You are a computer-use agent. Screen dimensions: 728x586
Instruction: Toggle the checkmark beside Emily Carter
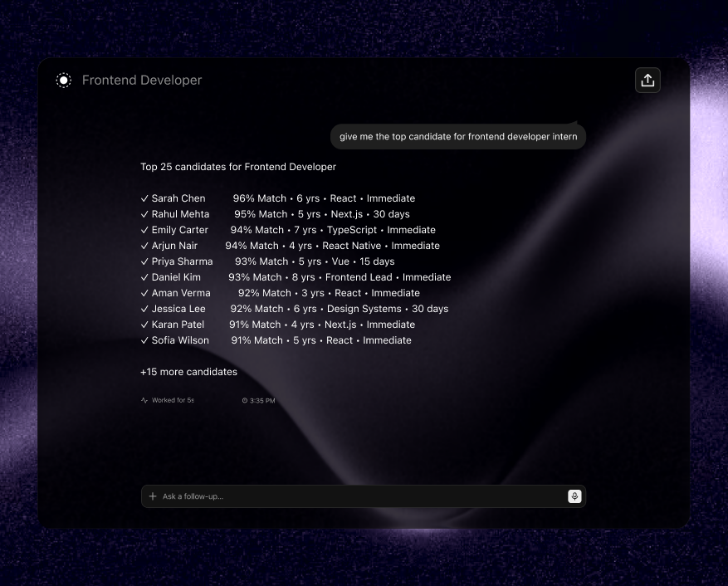tap(144, 230)
